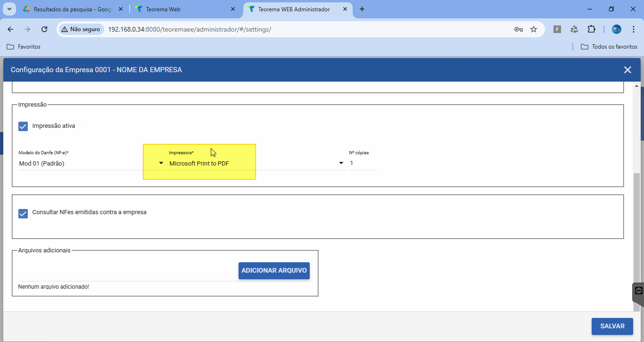Viewport: 644px width, 342px height.
Task: Open the Todos os favoritos folder
Action: tap(609, 47)
